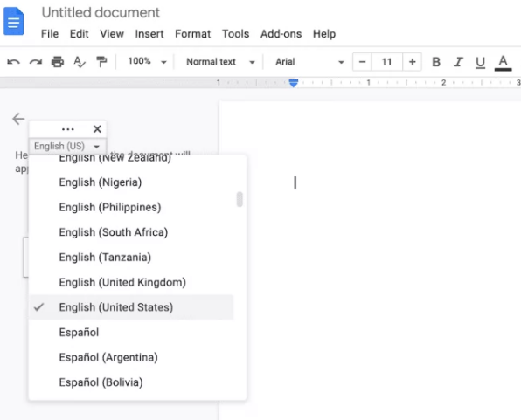The height and width of the screenshot is (420, 521).
Task: Close the language popup
Action: point(97,129)
